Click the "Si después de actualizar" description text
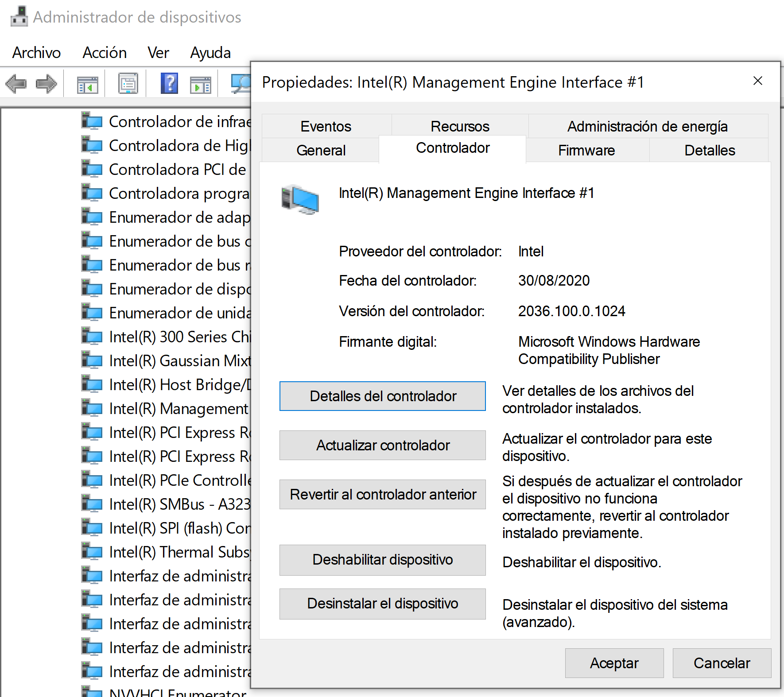This screenshot has height=697, width=784. [622, 507]
